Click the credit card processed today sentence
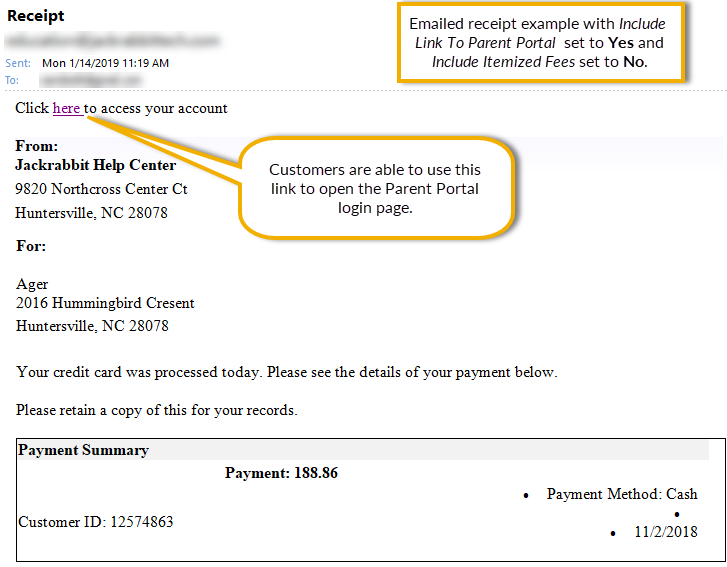 pyautogui.click(x=287, y=372)
